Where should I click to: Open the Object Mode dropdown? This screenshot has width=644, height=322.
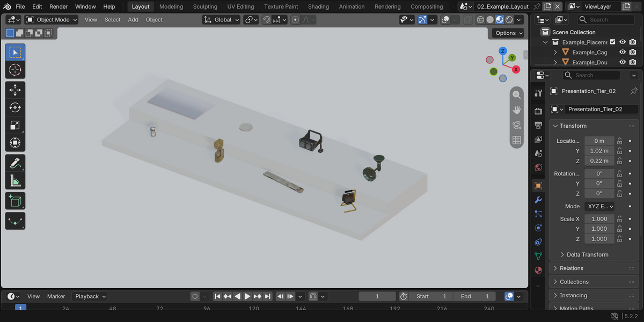(52, 20)
